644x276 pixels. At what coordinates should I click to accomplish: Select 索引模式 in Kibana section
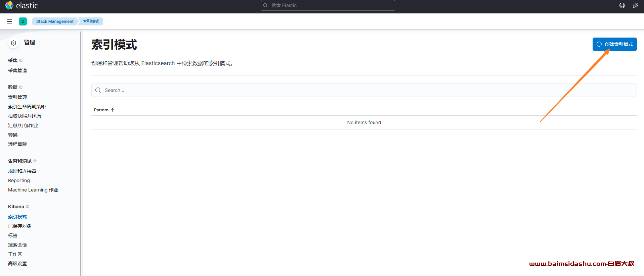tap(17, 217)
